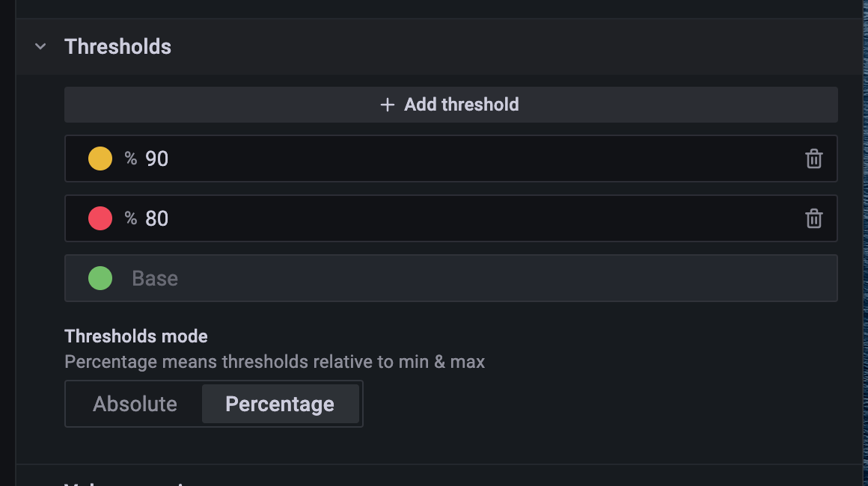The width and height of the screenshot is (868, 486).
Task: Edit the 90 threshold value field
Action: point(449,159)
